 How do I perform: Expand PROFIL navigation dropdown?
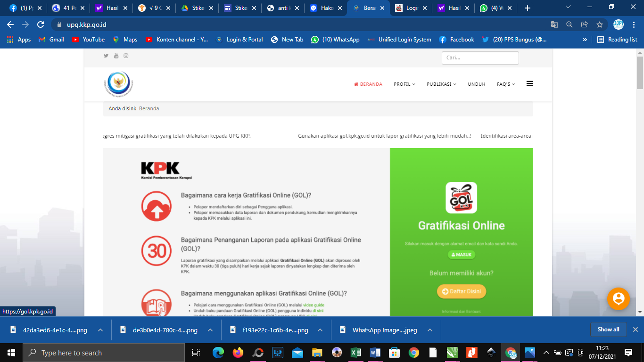click(405, 84)
